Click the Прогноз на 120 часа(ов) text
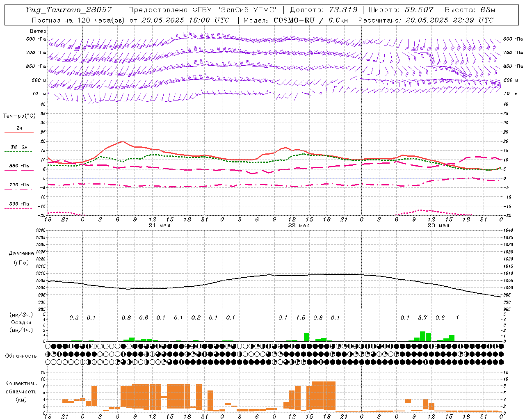The height and width of the screenshot is (420, 525). [x=79, y=20]
